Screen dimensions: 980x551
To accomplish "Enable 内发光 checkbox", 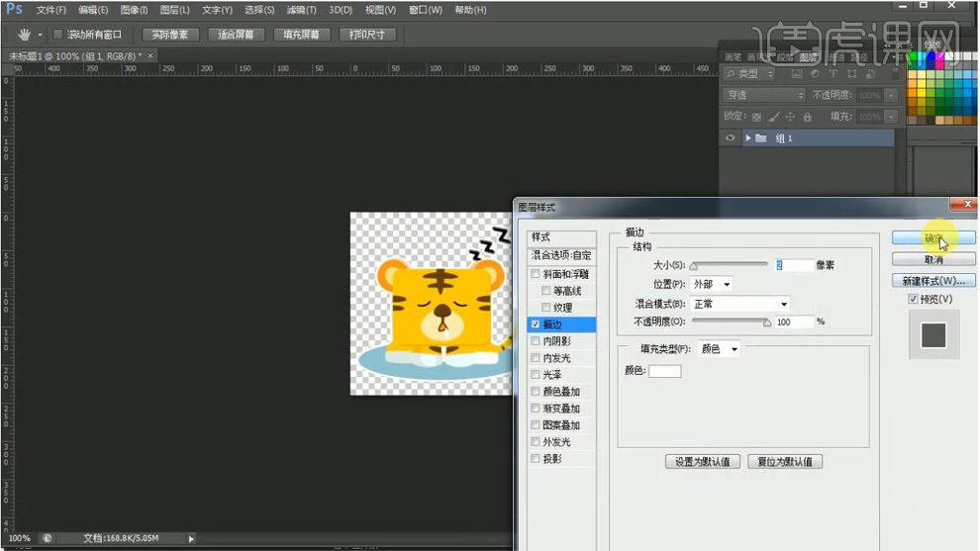I will click(x=536, y=358).
